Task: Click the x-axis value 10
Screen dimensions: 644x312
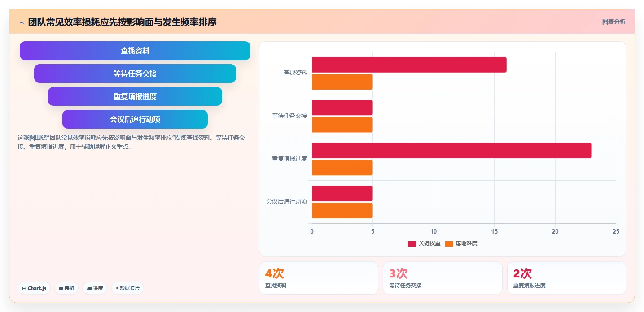Action: coord(434,231)
